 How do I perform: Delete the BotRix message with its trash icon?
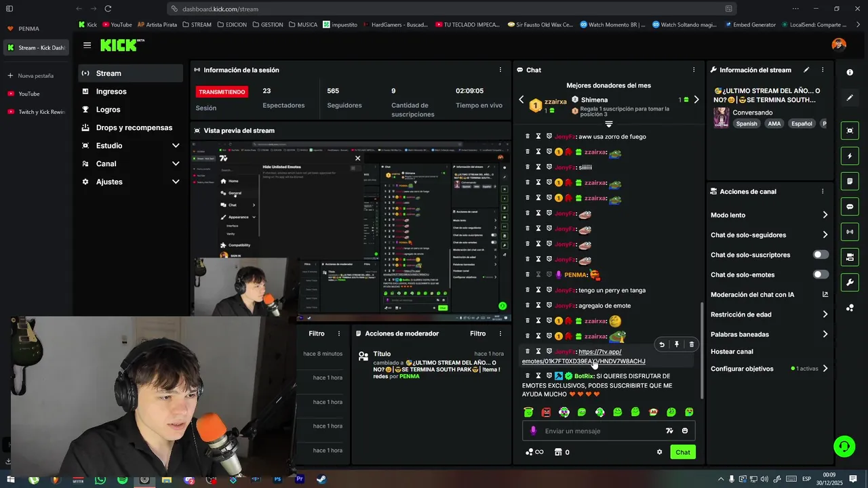[x=528, y=375]
